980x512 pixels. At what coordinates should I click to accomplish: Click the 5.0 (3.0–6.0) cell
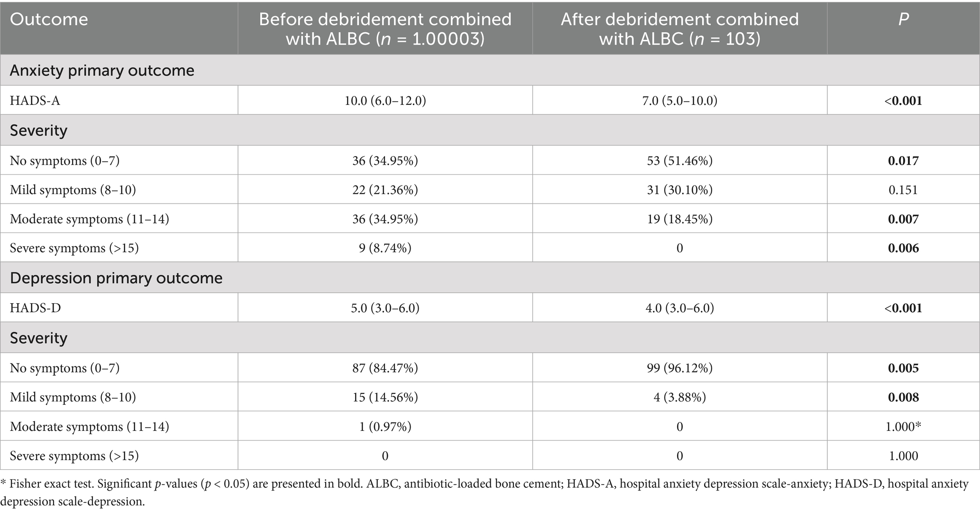pos(385,308)
